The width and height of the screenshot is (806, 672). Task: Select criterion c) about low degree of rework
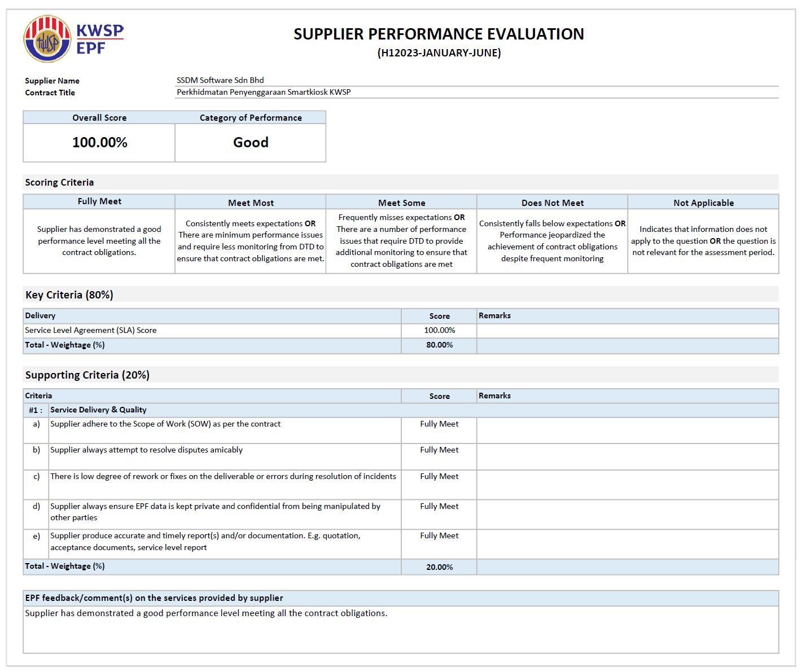point(223,476)
